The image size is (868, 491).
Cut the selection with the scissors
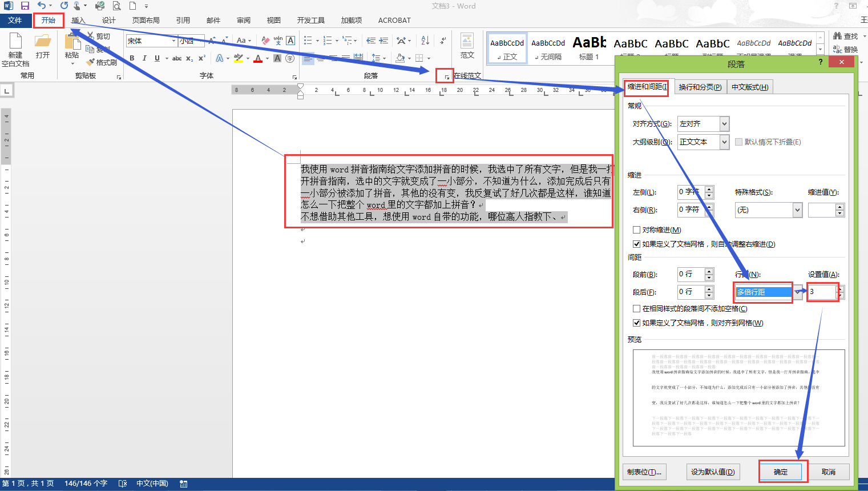[98, 36]
